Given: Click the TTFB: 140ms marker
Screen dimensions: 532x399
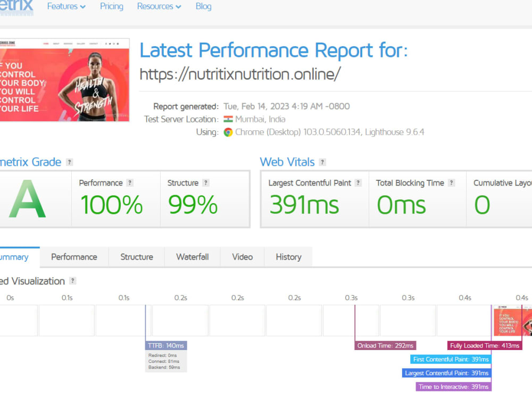Looking at the screenshot, I should 166,345.
